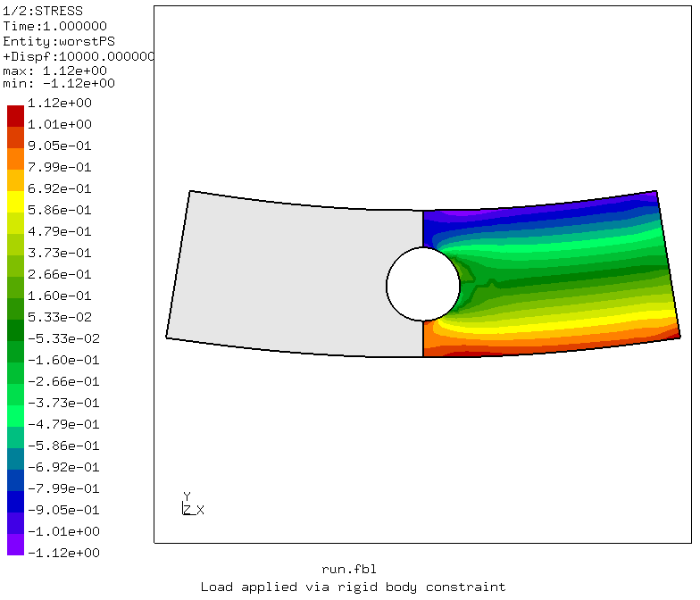The height and width of the screenshot is (600, 700).
Task: Click the dark red swatch at legend top
Action: click(16, 116)
